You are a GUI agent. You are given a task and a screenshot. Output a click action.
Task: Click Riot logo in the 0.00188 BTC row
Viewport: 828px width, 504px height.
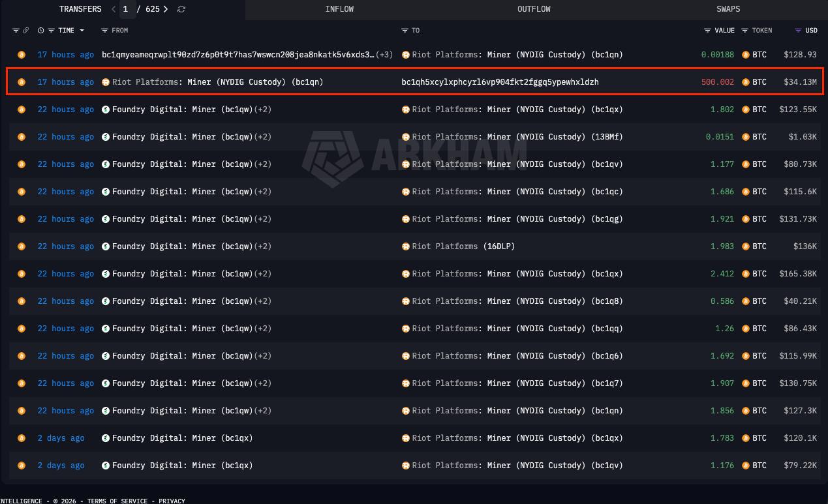point(406,55)
